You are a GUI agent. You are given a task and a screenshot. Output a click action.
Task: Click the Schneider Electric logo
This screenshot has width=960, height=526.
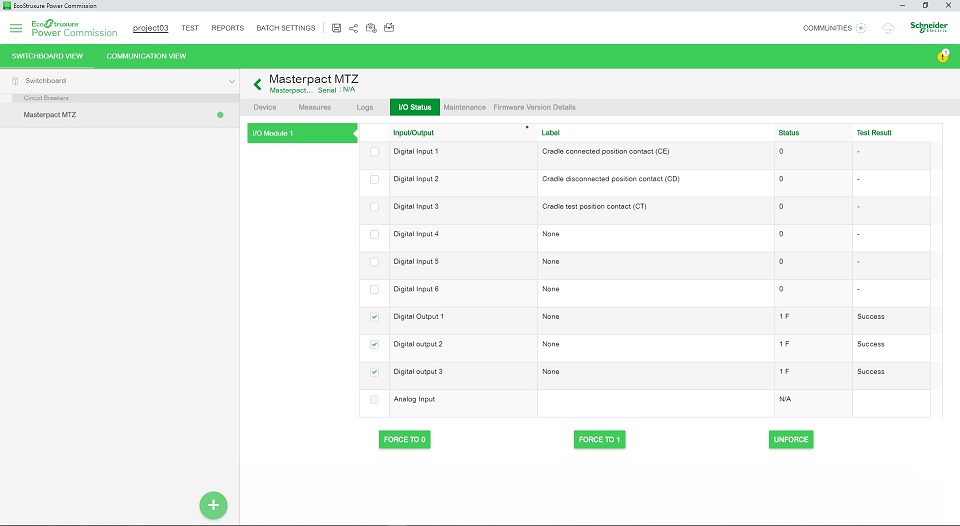click(929, 27)
